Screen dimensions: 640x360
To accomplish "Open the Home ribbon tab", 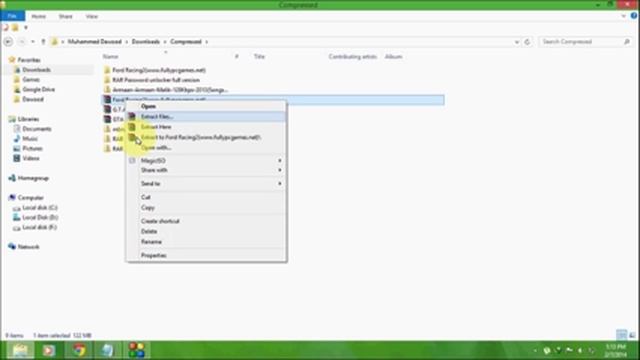I will pos(38,16).
